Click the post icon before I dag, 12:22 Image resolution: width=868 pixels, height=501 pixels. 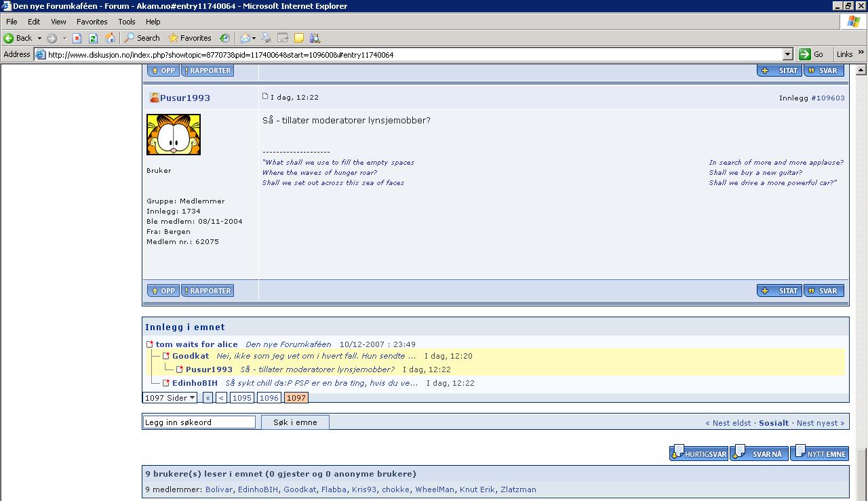pyautogui.click(x=265, y=96)
